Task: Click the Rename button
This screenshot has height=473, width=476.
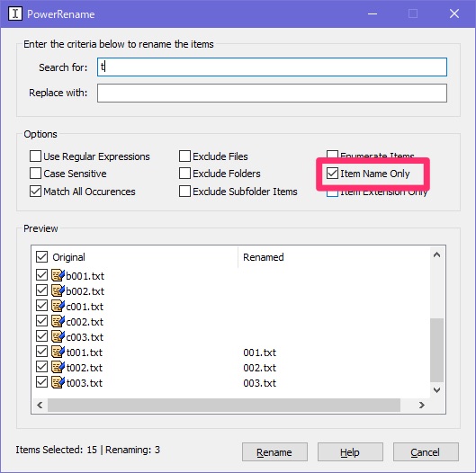Action: point(274,452)
